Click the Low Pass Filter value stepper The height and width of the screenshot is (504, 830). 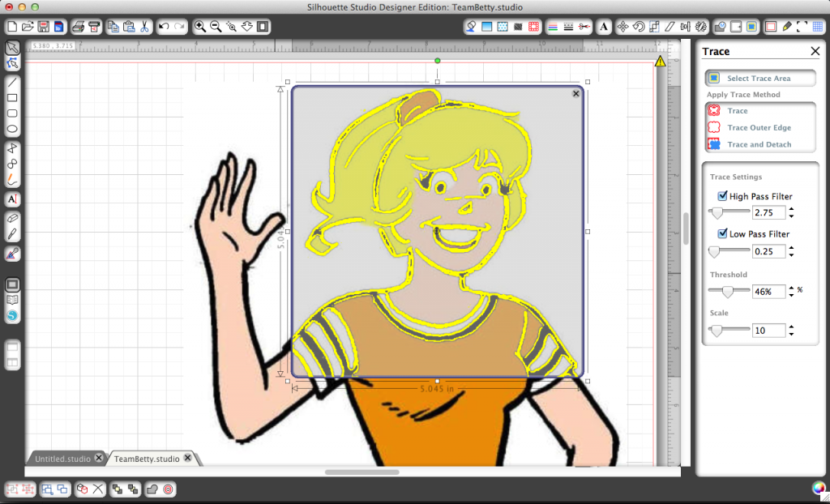791,251
